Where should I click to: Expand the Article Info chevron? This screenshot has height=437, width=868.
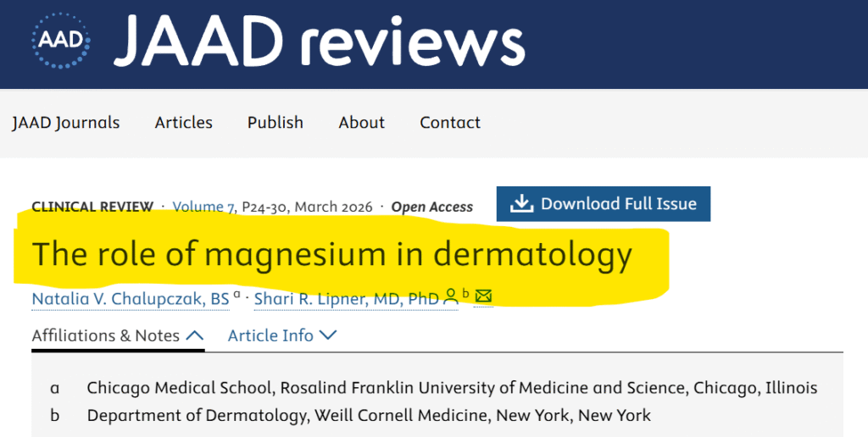(x=327, y=336)
